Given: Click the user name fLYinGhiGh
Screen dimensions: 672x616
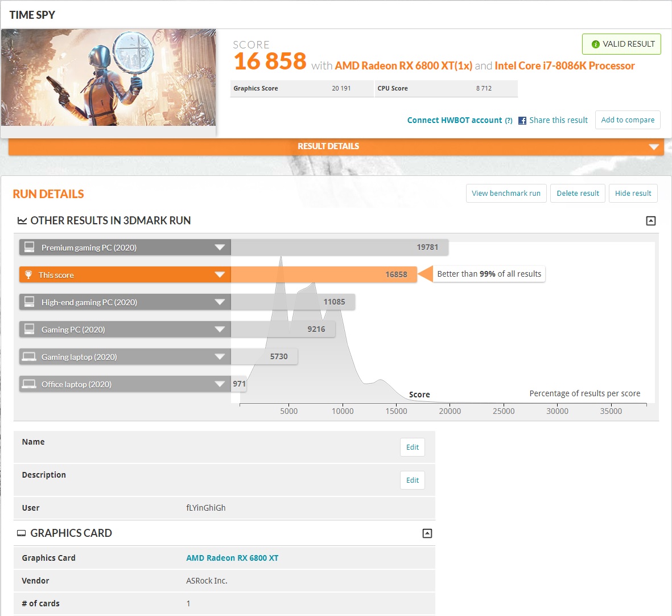Looking at the screenshot, I should point(206,508).
